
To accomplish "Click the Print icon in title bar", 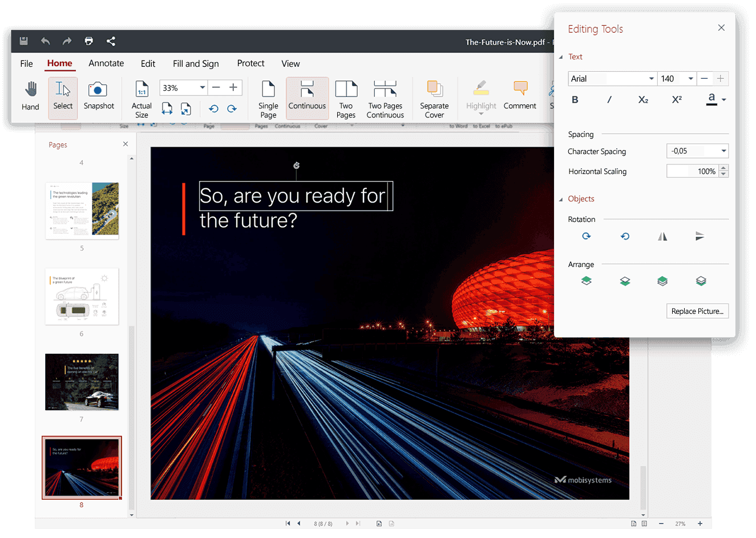I will click(x=89, y=41).
